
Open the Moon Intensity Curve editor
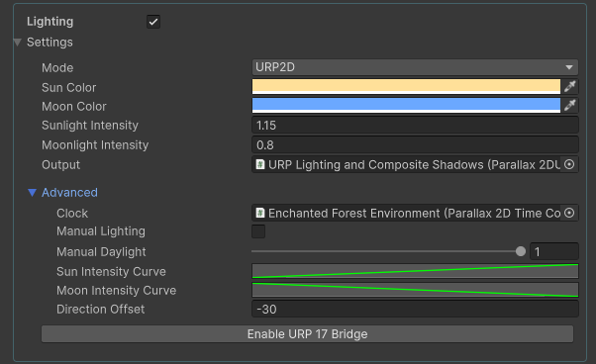tap(415, 290)
